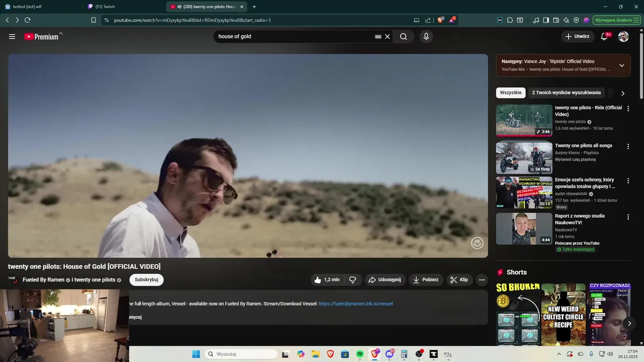This screenshot has height=362, width=644.
Task: Open options for 'Emocje szefa ochrony' video
Action: [628, 180]
